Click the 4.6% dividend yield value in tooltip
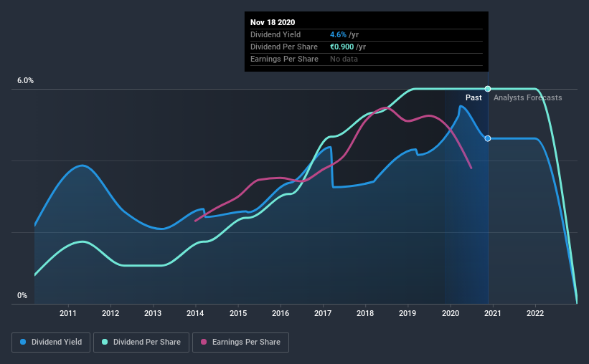Viewport: 589px width, 364px height. [x=338, y=34]
